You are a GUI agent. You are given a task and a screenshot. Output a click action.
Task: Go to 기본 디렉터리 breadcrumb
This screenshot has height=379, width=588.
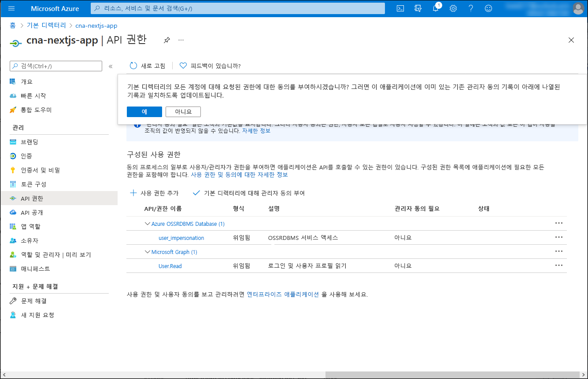click(x=46, y=26)
